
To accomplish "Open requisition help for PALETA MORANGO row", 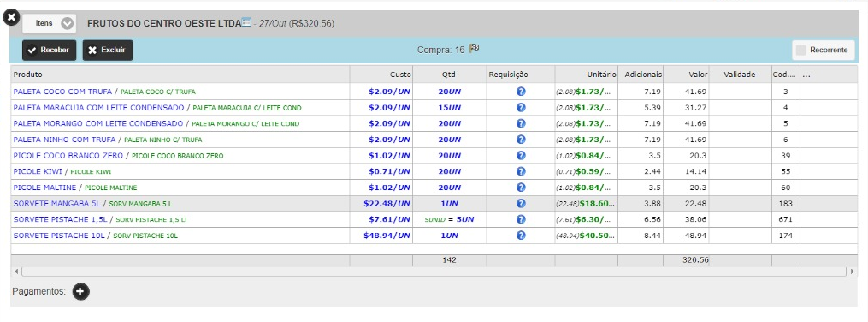I will (521, 123).
